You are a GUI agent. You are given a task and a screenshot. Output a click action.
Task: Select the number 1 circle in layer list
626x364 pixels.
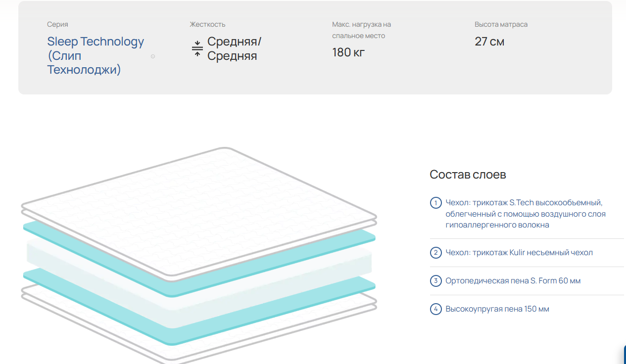436,203
